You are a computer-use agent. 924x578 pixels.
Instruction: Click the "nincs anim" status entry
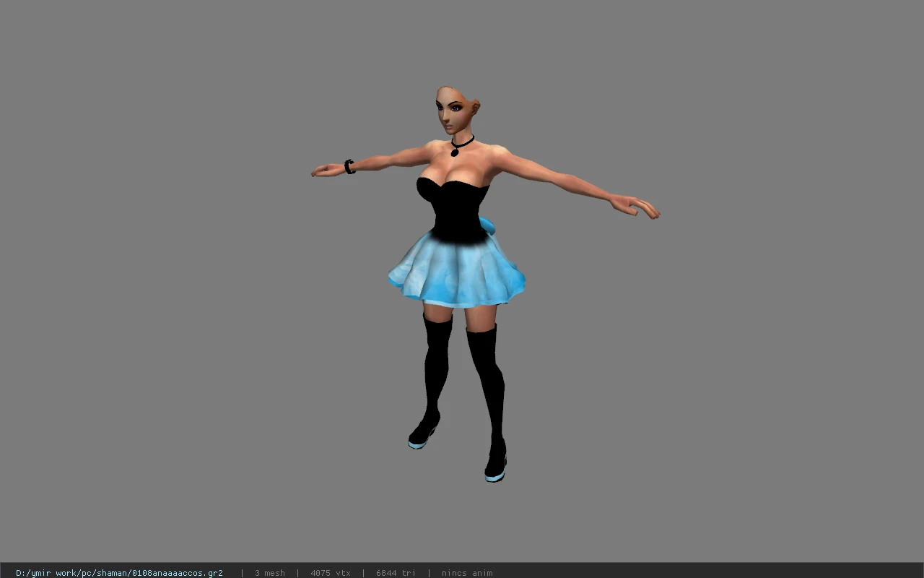pyautogui.click(x=467, y=573)
